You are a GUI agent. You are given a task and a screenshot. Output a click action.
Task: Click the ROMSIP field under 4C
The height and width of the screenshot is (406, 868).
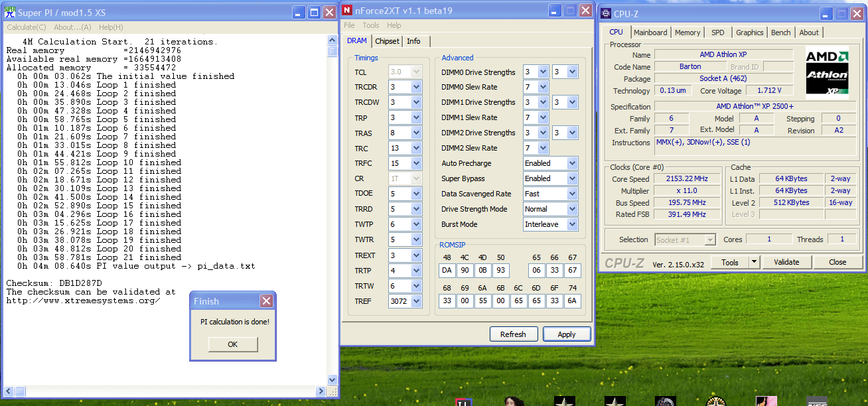[465, 270]
